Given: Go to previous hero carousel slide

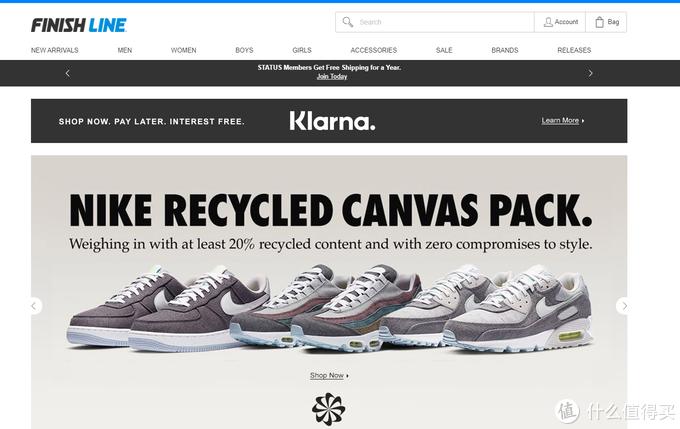Looking at the screenshot, I should tap(34, 306).
